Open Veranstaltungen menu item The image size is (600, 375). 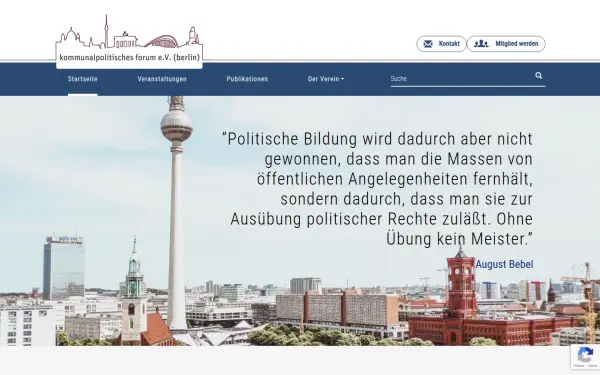(x=162, y=79)
